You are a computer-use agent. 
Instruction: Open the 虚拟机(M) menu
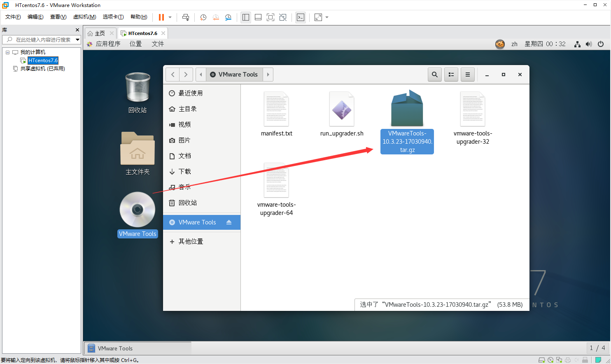(84, 17)
